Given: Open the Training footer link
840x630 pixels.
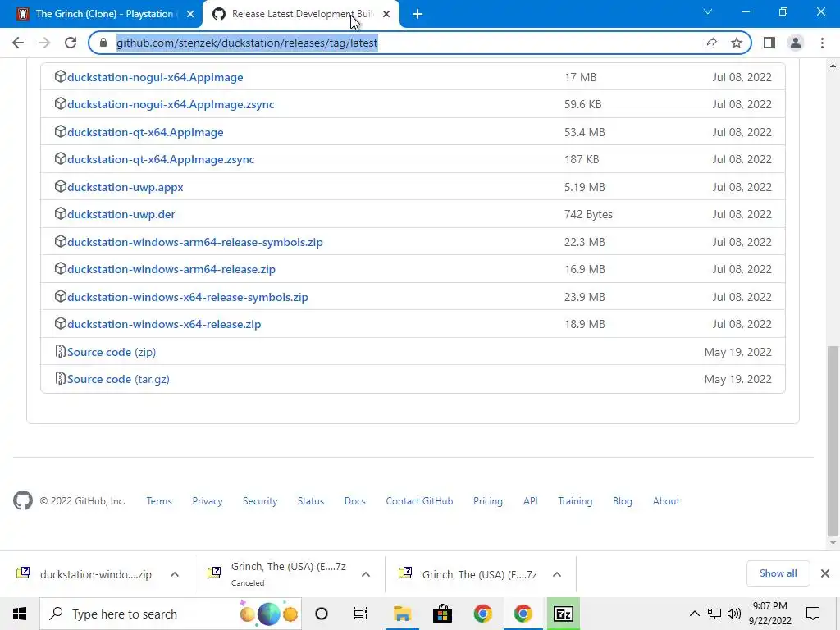Looking at the screenshot, I should coord(575,501).
